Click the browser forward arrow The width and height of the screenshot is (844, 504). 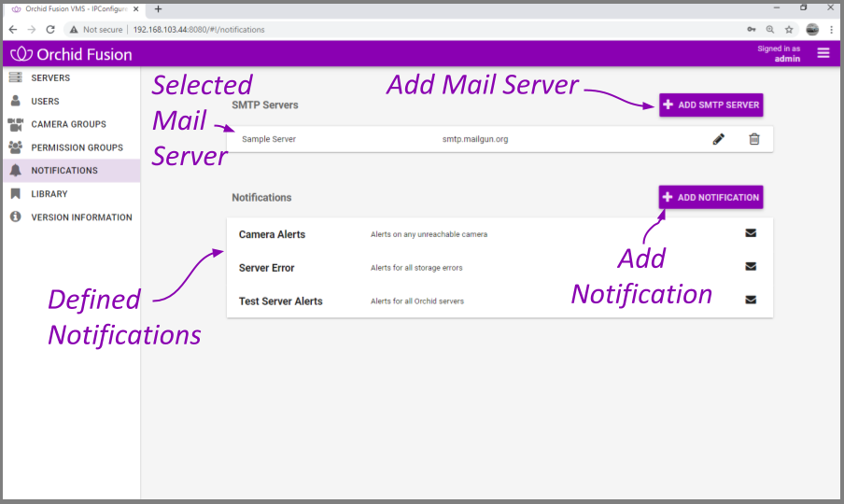[x=32, y=30]
